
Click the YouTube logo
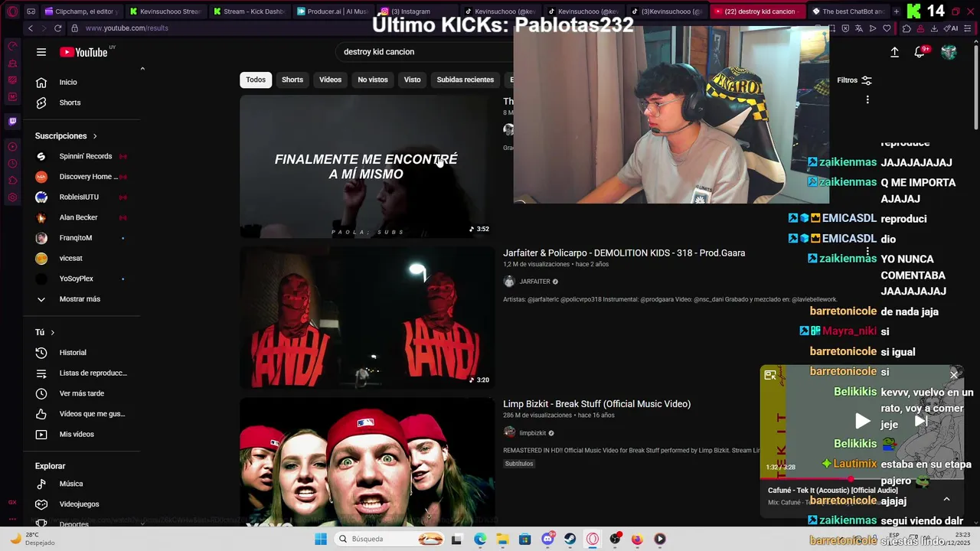click(x=83, y=52)
